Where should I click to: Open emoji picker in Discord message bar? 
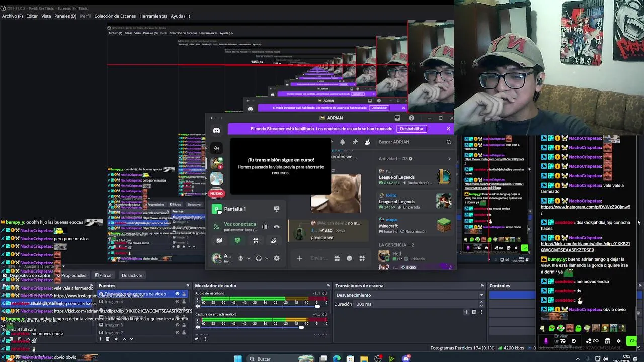(x=349, y=258)
